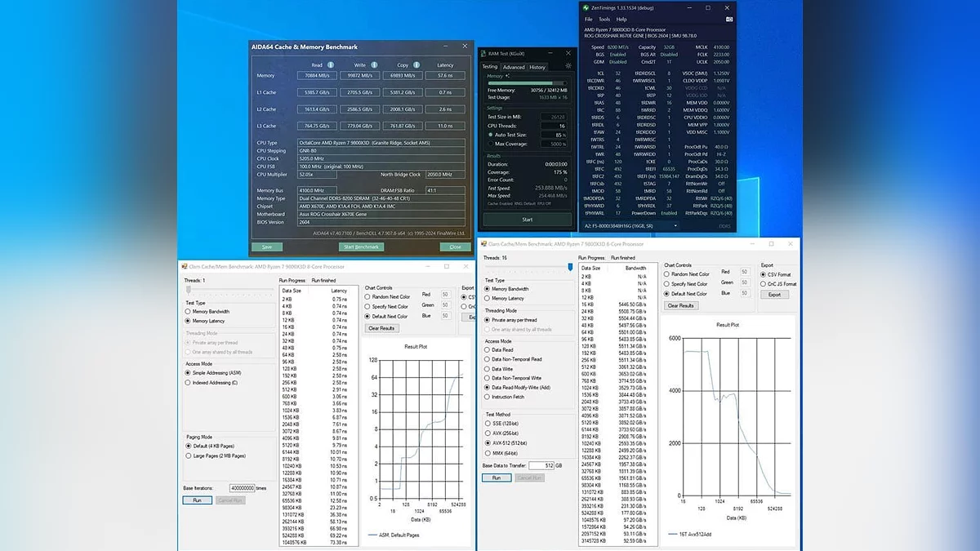The image size is (980, 551).
Task: Click Threads slider thumb in right Clam window
Action: click(570, 266)
